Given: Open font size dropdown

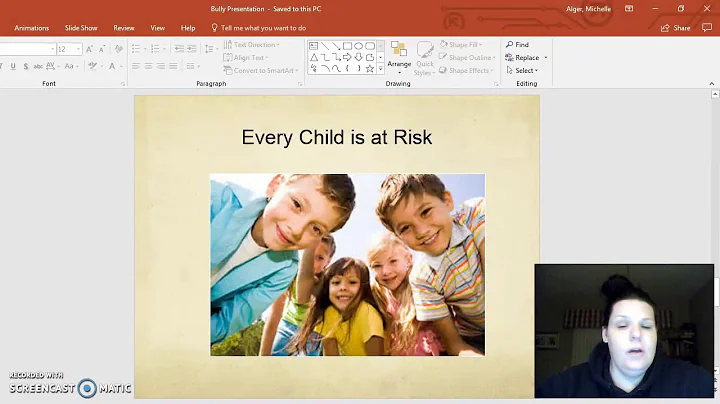Looking at the screenshot, I should tap(79, 49).
